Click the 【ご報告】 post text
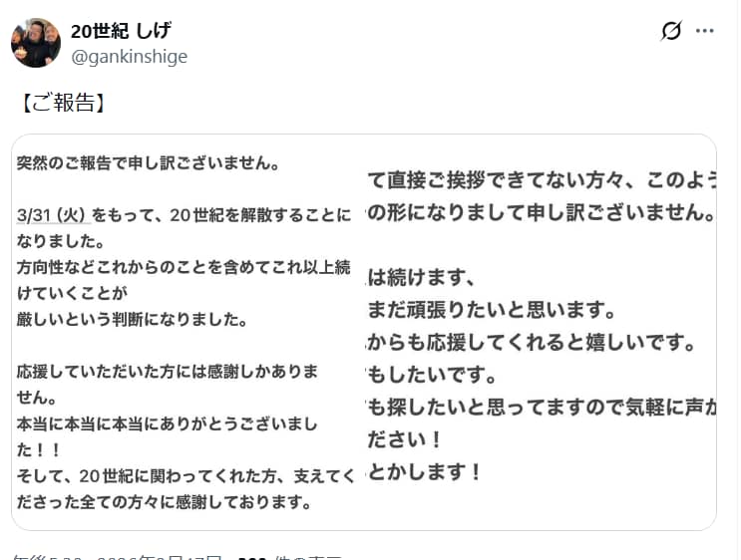This screenshot has width=741, height=560. [x=62, y=103]
